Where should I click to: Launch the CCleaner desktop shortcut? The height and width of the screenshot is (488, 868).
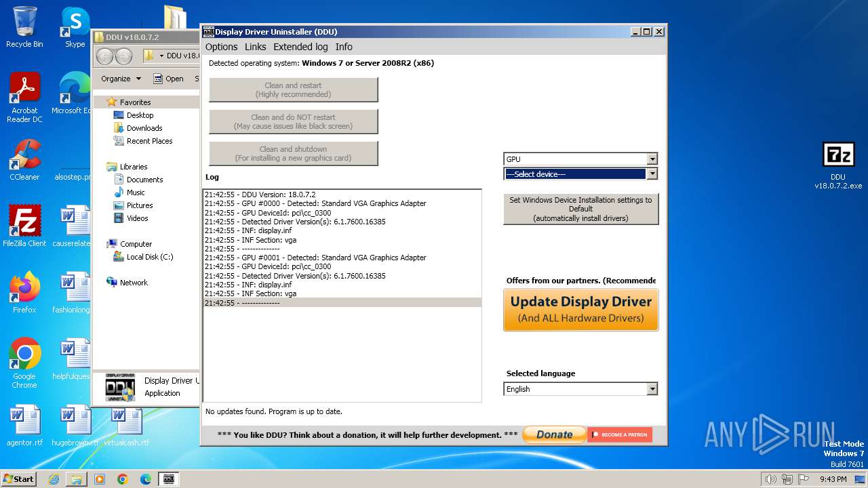click(24, 160)
